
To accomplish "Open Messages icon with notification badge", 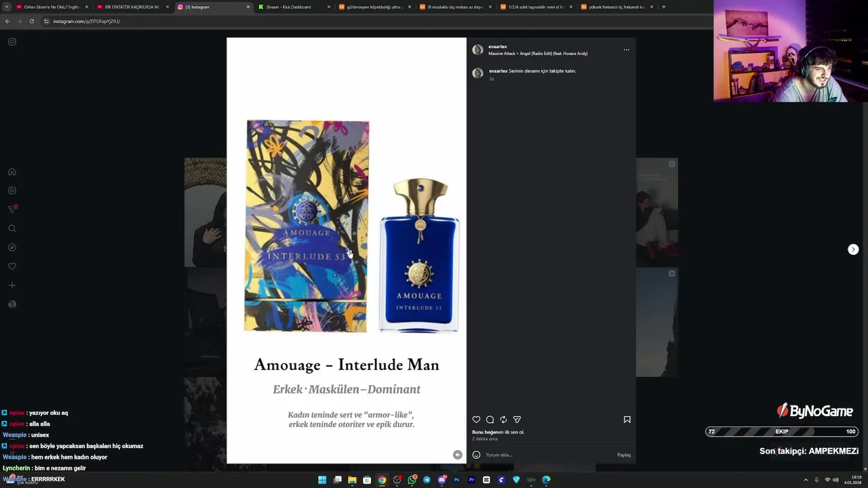I will pyautogui.click(x=12, y=209).
